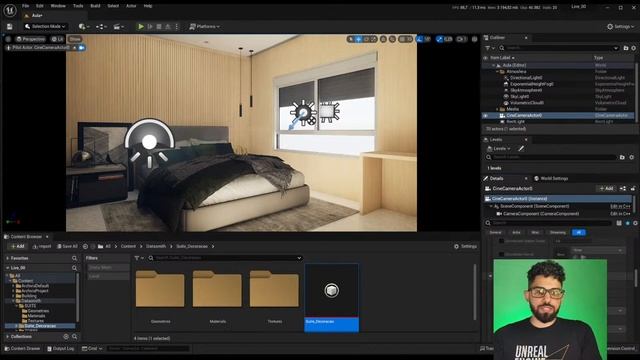Image resolution: width=640 pixels, height=360 pixels.
Task: Click Save All in Content Browser
Action: (67, 247)
